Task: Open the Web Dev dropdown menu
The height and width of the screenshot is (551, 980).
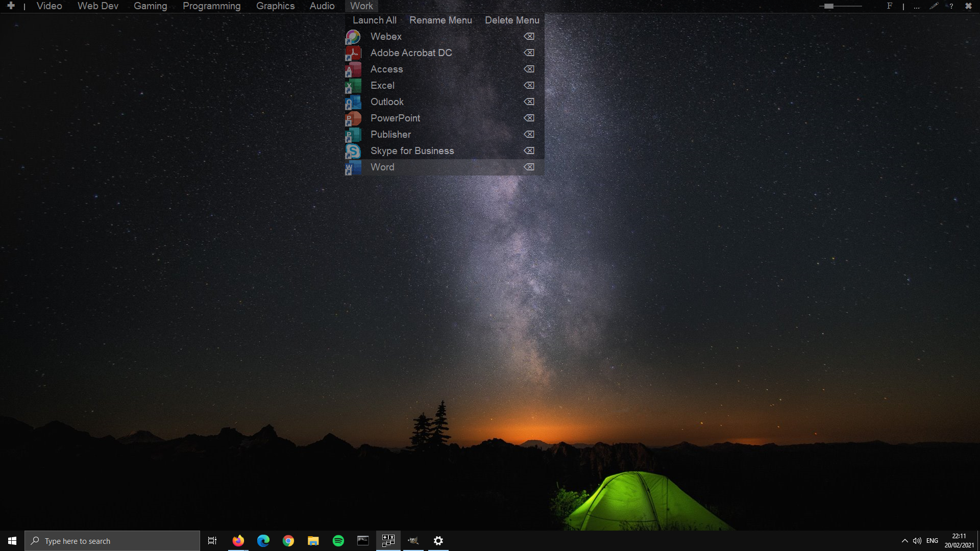Action: [97, 6]
